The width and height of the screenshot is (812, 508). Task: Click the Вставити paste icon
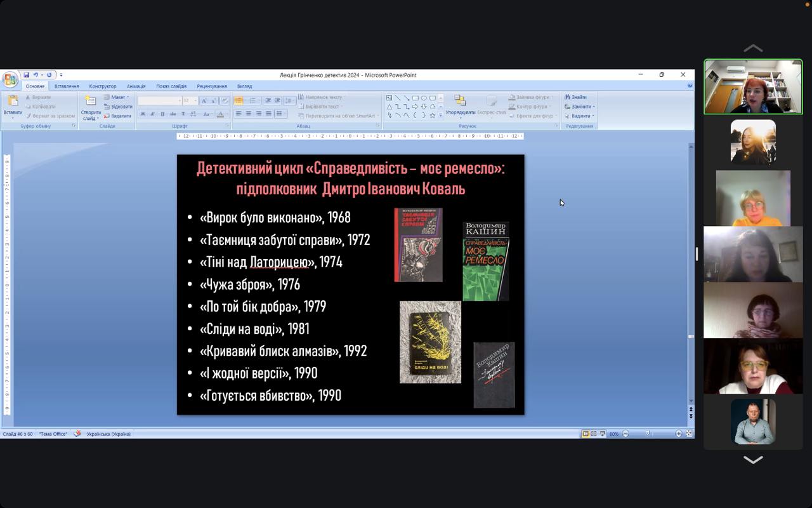pos(13,102)
